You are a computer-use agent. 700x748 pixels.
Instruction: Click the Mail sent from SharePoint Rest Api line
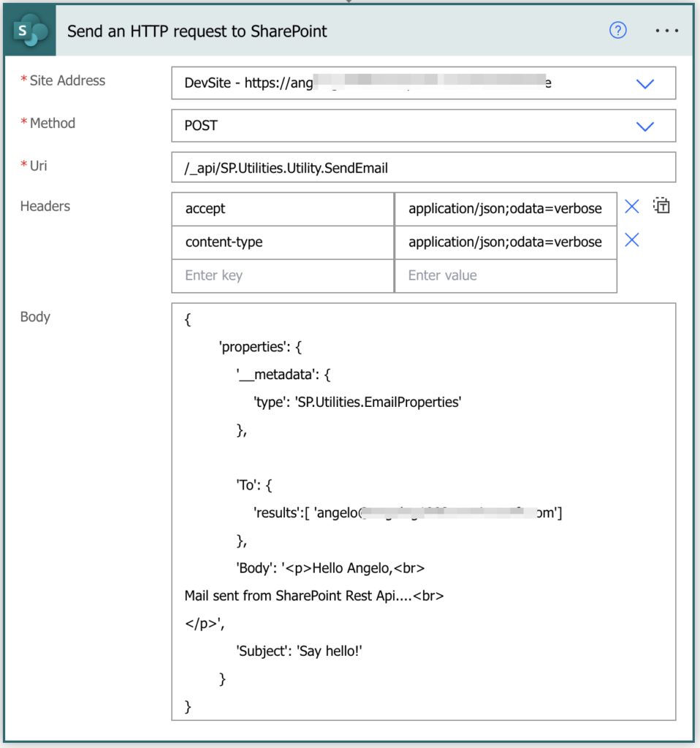point(314,596)
